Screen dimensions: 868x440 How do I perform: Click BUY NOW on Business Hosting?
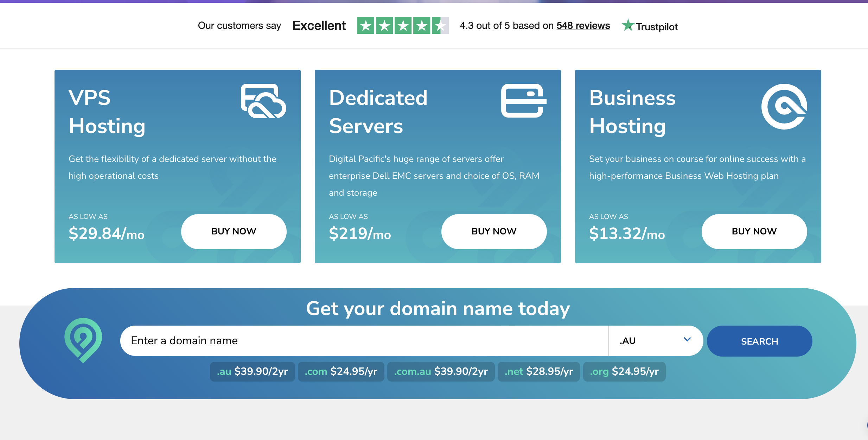(x=754, y=231)
